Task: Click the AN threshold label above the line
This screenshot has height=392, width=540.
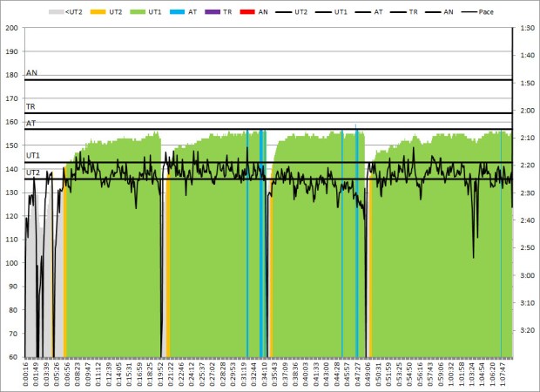Action: pyautogui.click(x=31, y=74)
